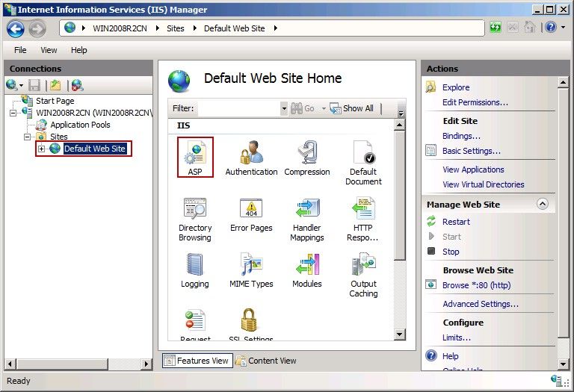Open the Compression feature
This screenshot has width=574, height=392.
click(x=306, y=158)
